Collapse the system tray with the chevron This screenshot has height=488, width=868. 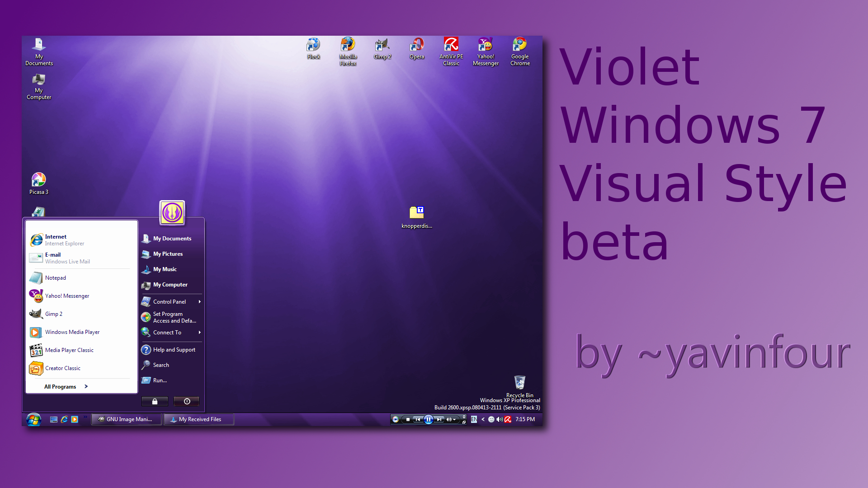coord(483,420)
